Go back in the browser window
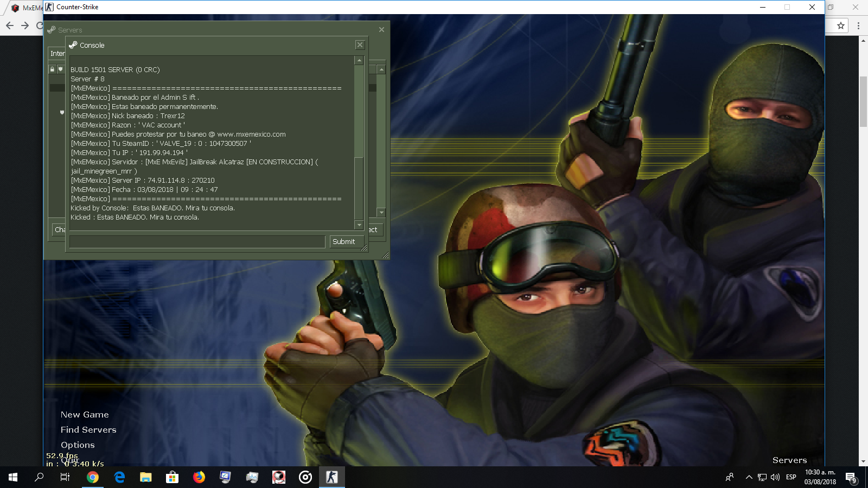Image resolution: width=868 pixels, height=488 pixels. click(10, 25)
